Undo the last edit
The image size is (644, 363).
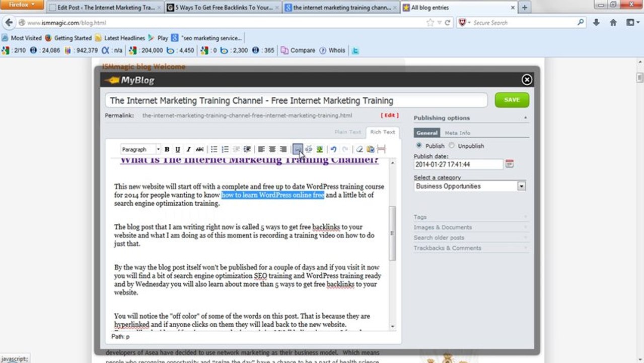333,149
